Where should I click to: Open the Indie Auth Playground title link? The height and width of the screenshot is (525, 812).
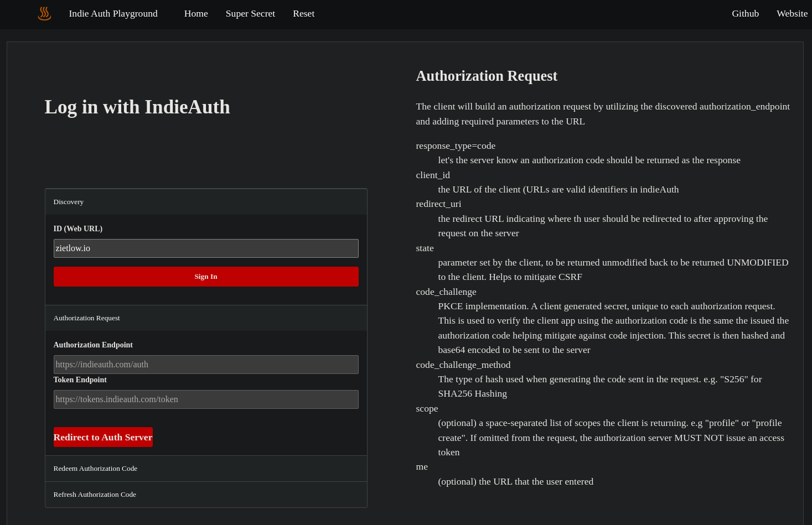(x=113, y=14)
